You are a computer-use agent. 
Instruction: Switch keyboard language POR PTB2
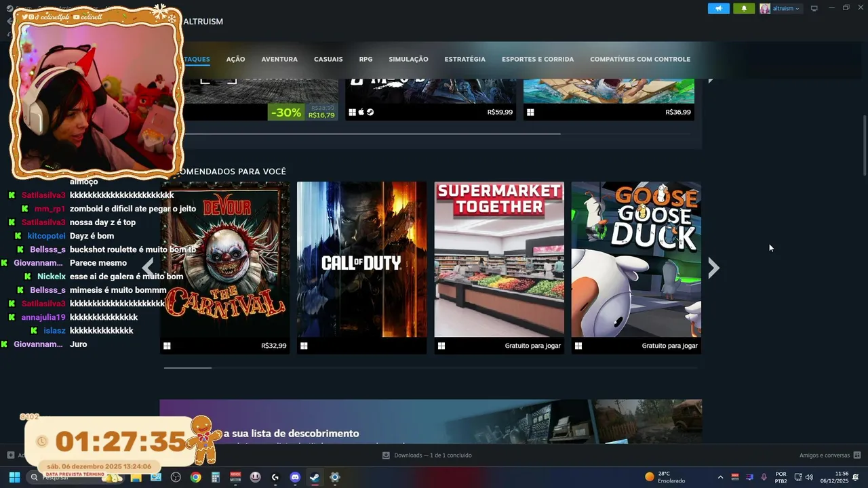coord(781,477)
